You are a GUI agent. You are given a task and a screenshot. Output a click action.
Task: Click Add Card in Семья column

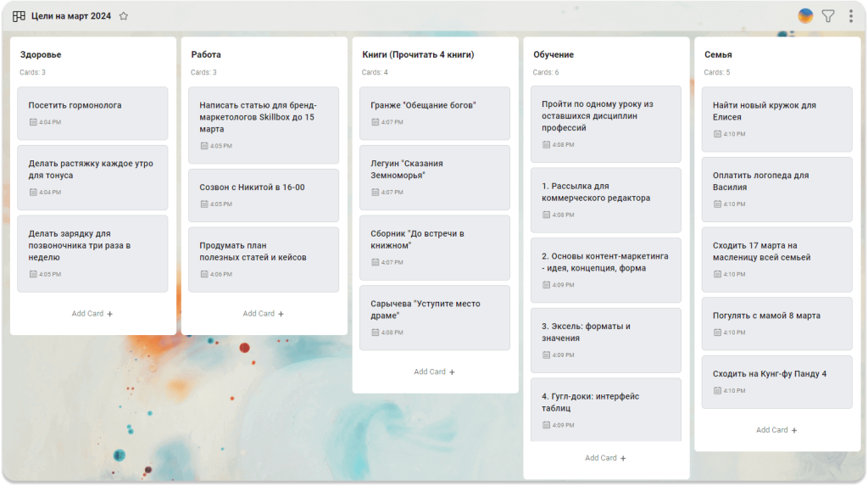(777, 430)
